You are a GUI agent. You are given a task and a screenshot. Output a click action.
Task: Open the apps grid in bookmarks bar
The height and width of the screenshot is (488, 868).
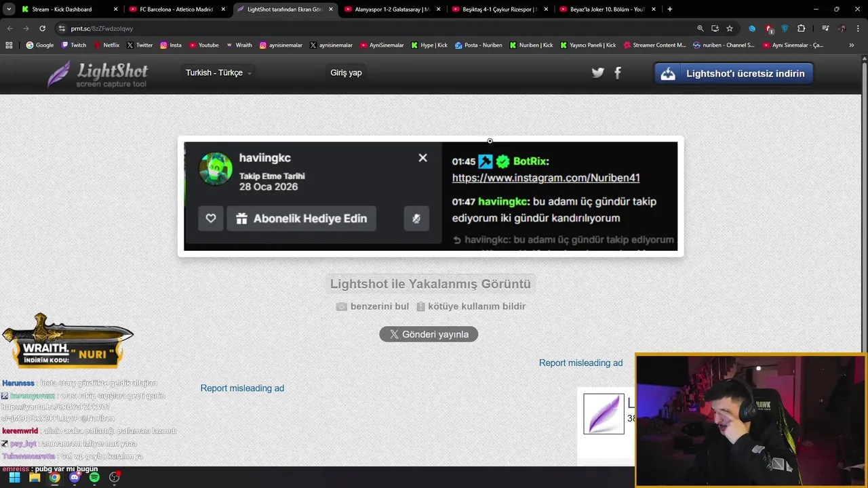[9, 45]
